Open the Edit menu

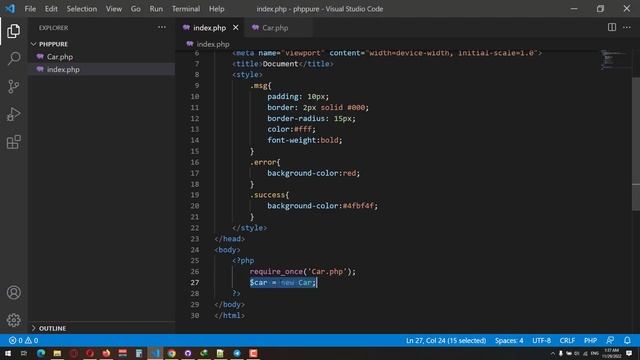point(51,9)
